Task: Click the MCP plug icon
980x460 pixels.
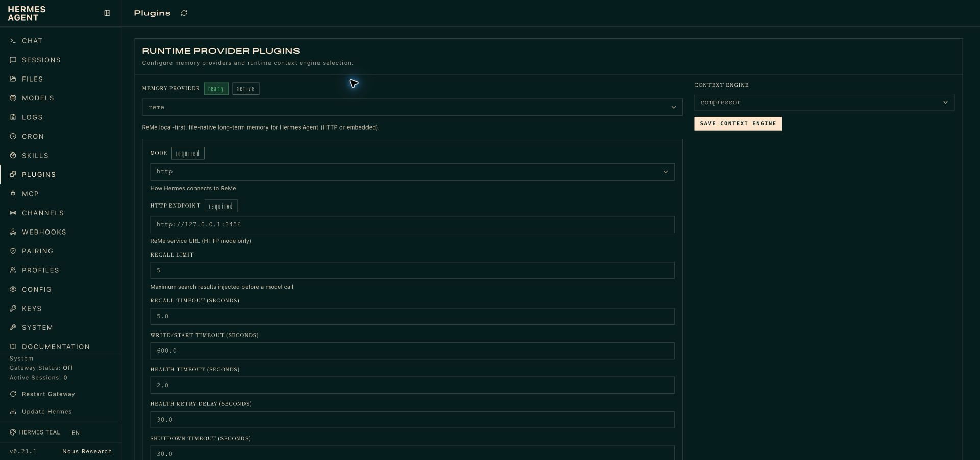Action: (x=13, y=194)
